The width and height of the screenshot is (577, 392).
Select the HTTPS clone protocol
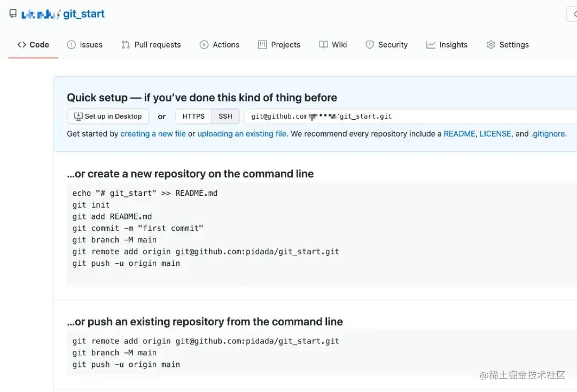pyautogui.click(x=193, y=116)
